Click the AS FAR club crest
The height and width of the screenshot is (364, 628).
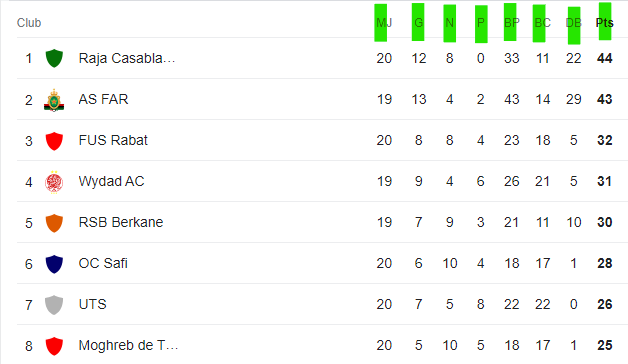(54, 100)
